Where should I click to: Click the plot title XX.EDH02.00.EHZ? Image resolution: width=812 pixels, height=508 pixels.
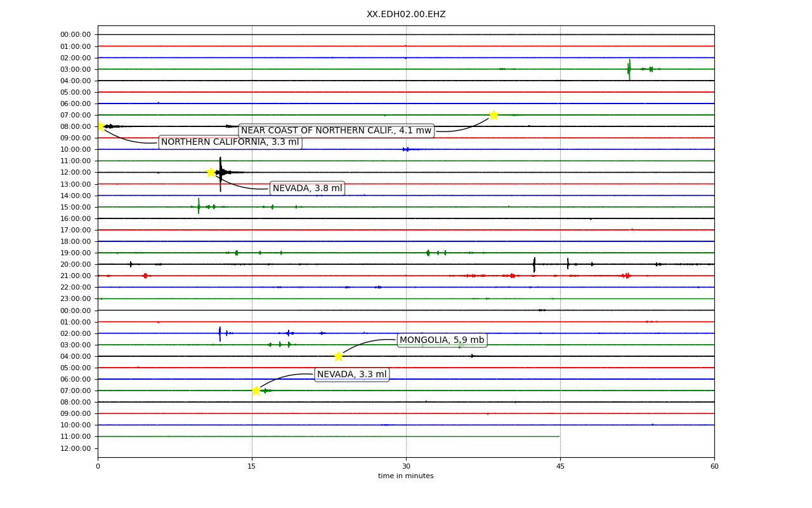[x=406, y=15]
